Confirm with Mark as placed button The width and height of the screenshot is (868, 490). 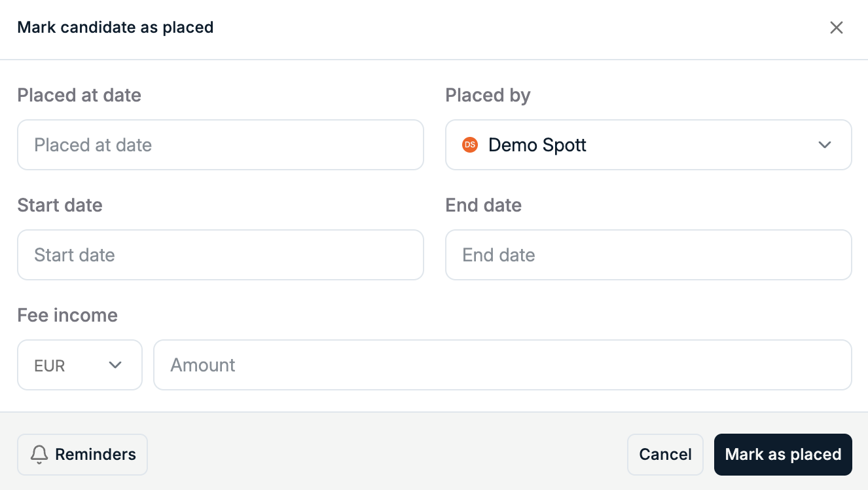pos(783,455)
